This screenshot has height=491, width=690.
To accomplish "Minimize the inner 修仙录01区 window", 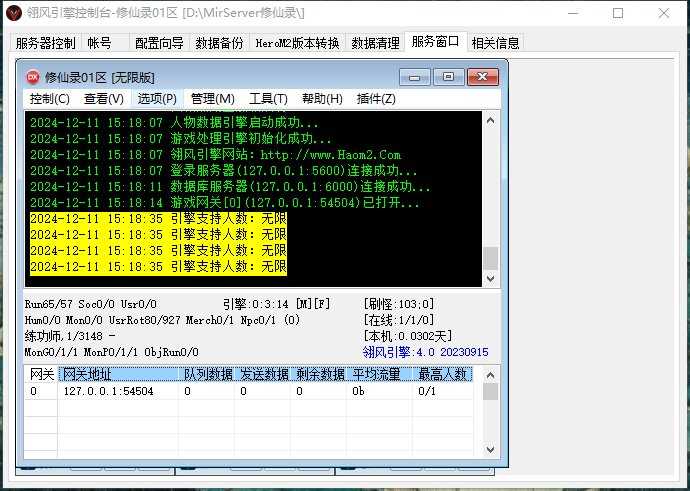I will click(415, 76).
